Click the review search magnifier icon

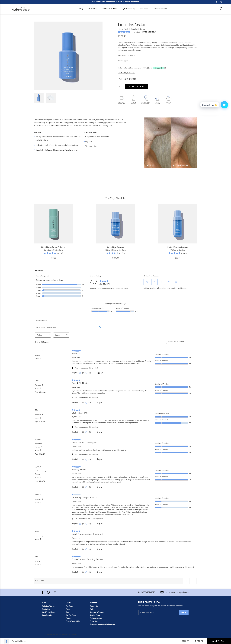click(100, 327)
